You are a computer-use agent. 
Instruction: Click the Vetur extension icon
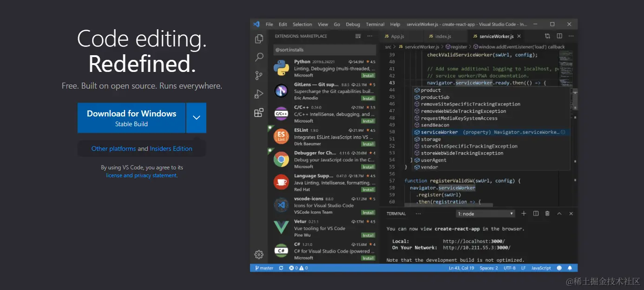click(x=281, y=228)
